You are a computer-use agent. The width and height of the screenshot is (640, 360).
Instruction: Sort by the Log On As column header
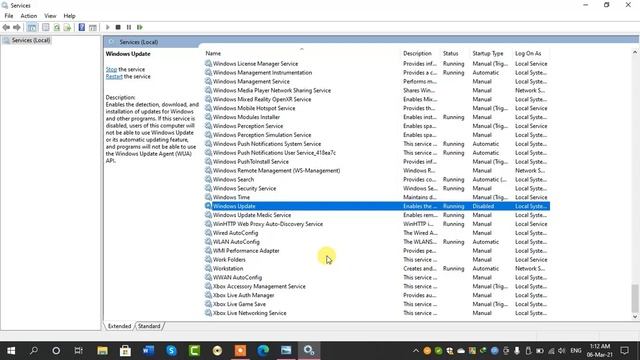pos(528,53)
